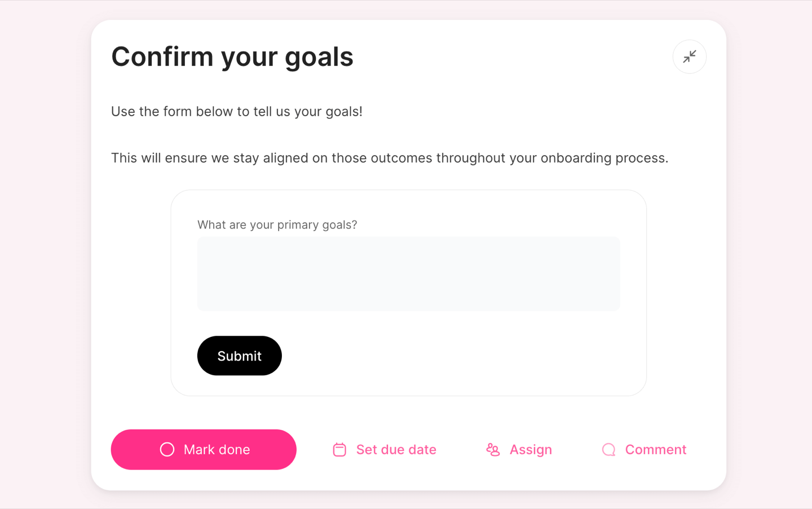Click the pink background outside the card
The width and height of the screenshot is (812, 509).
click(45, 254)
